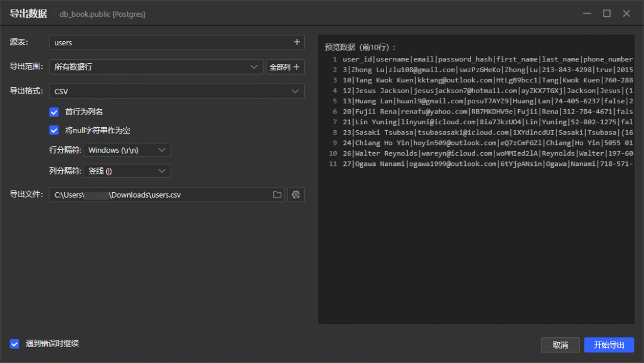The width and height of the screenshot is (644, 363).
Task: Click 开始导出 button
Action: point(609,345)
